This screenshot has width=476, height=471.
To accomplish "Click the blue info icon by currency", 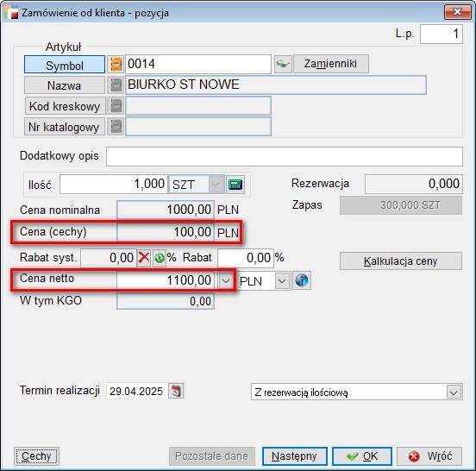I will [302, 280].
